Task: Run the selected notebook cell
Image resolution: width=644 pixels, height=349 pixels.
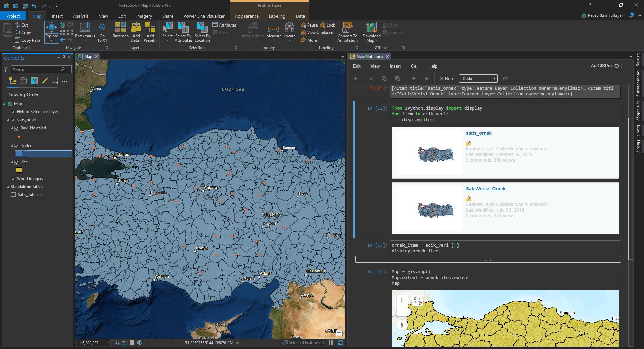Action: [446, 78]
